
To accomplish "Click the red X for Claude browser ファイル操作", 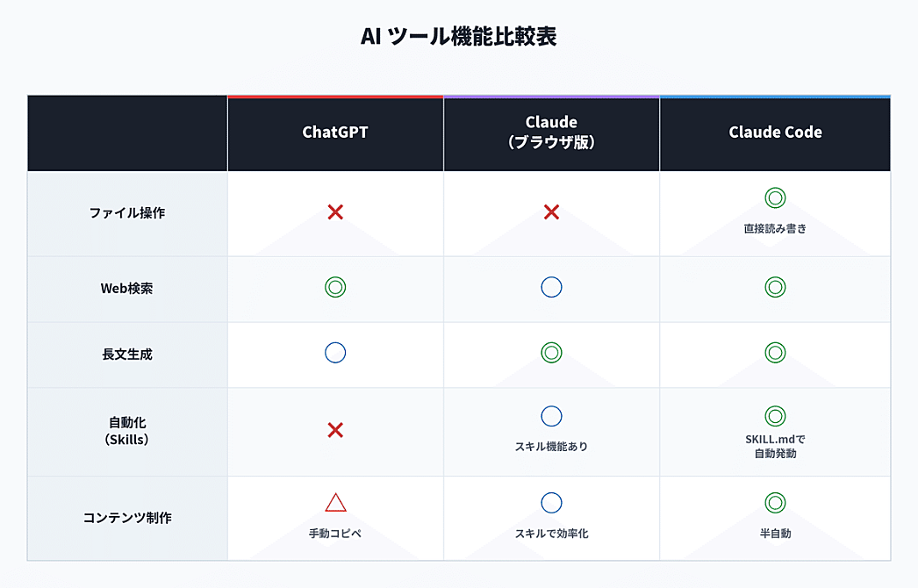I will (x=551, y=212).
